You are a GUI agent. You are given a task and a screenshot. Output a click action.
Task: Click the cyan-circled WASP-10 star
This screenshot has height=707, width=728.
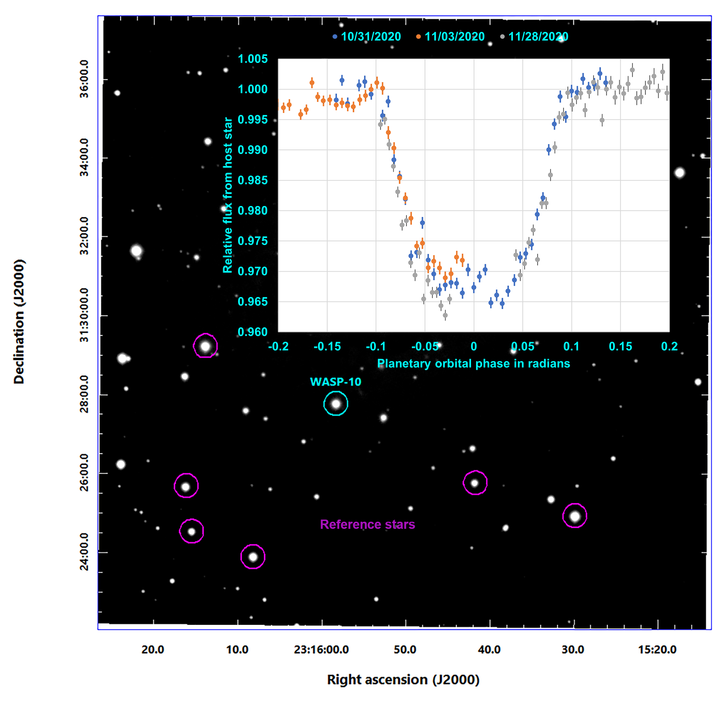click(336, 404)
